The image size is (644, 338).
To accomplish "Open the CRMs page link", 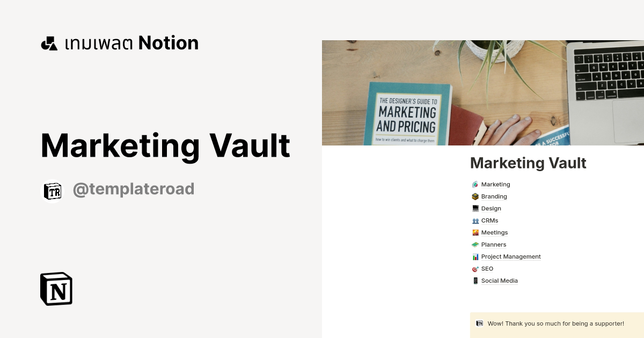I will click(489, 220).
